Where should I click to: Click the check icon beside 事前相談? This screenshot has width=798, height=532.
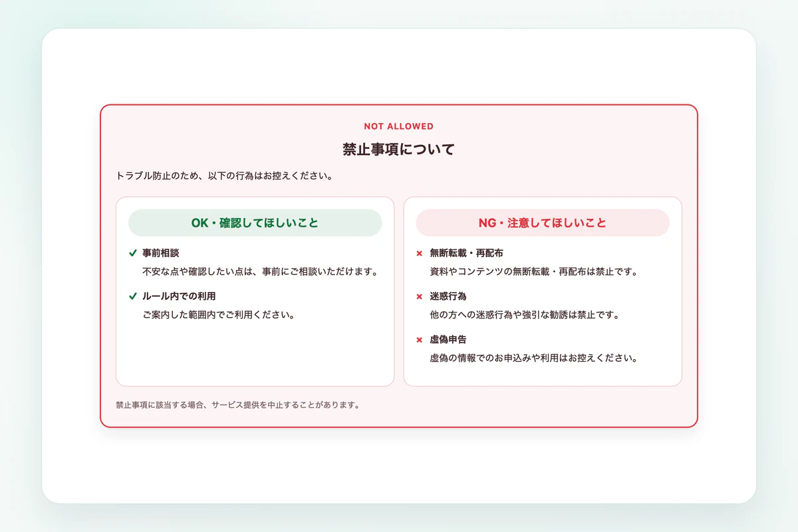(x=133, y=253)
